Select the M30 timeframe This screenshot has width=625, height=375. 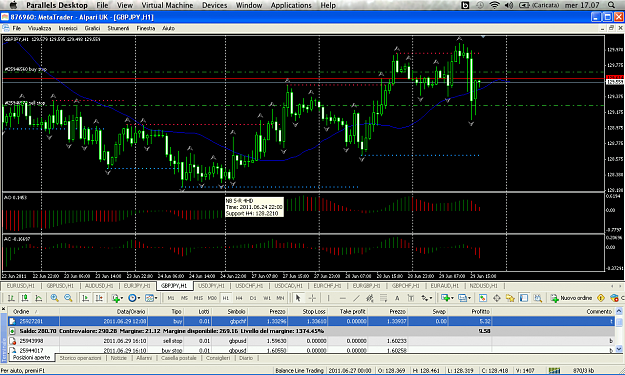click(212, 298)
